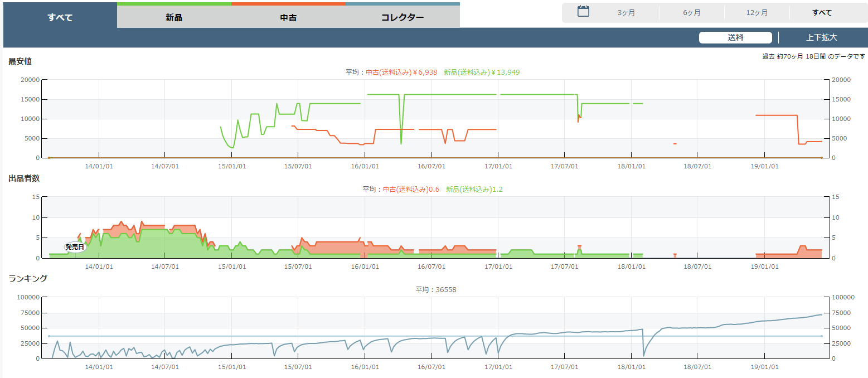Click 新品(送料込み)1.2 legend in 出品者数 chart
The height and width of the screenshot is (378, 868).
[474, 189]
